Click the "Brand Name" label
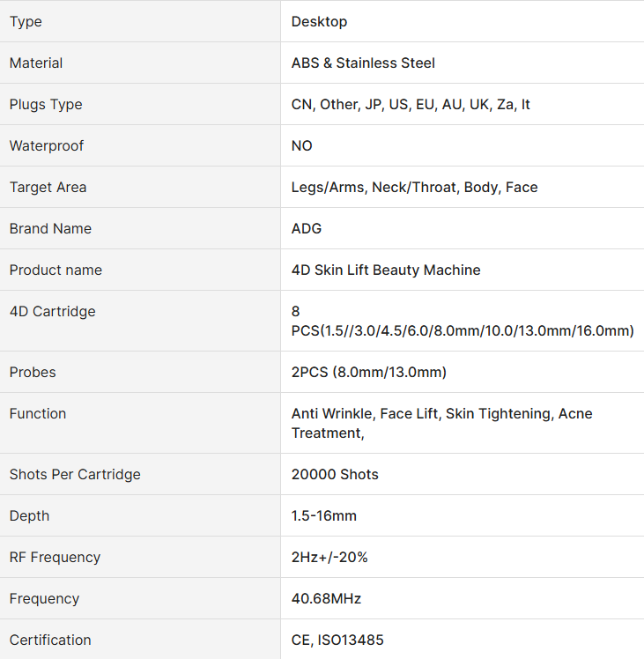The height and width of the screenshot is (659, 644). tap(50, 228)
